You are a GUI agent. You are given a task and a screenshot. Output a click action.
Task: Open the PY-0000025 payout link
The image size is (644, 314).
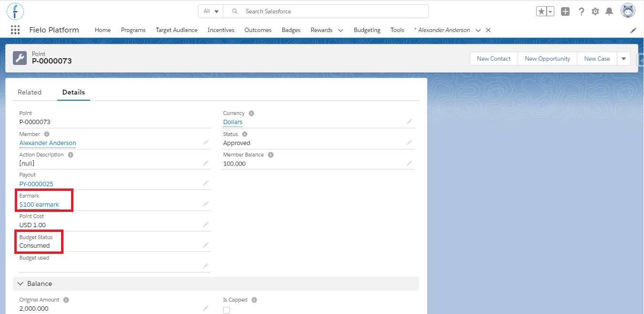(x=36, y=184)
